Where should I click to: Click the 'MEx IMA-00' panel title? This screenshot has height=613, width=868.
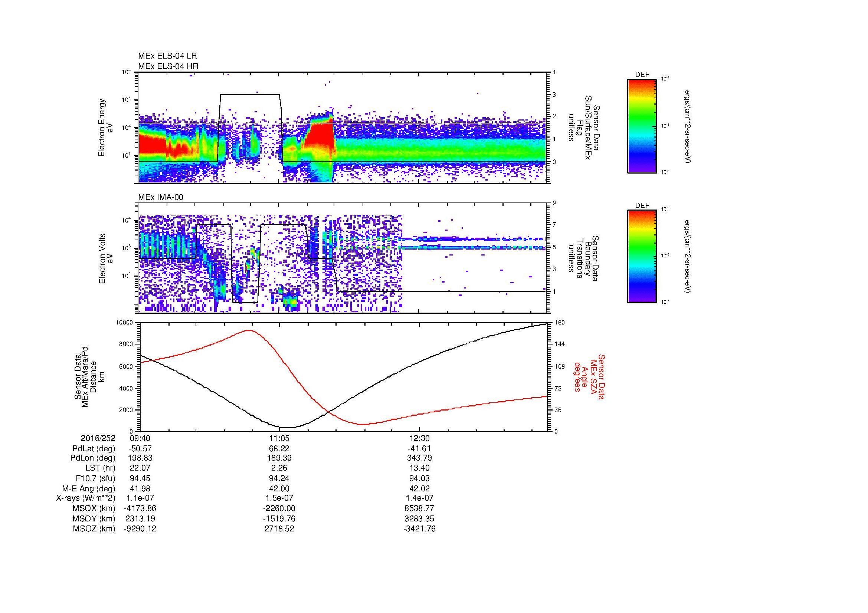(x=161, y=197)
